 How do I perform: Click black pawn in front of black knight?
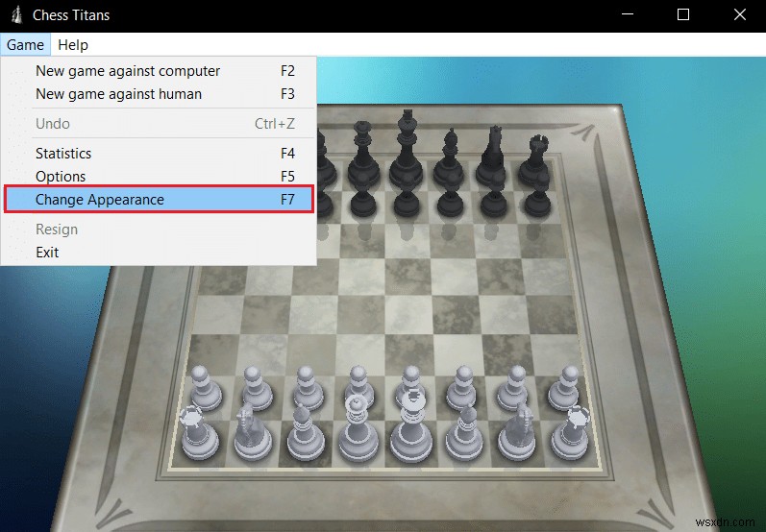(493, 196)
